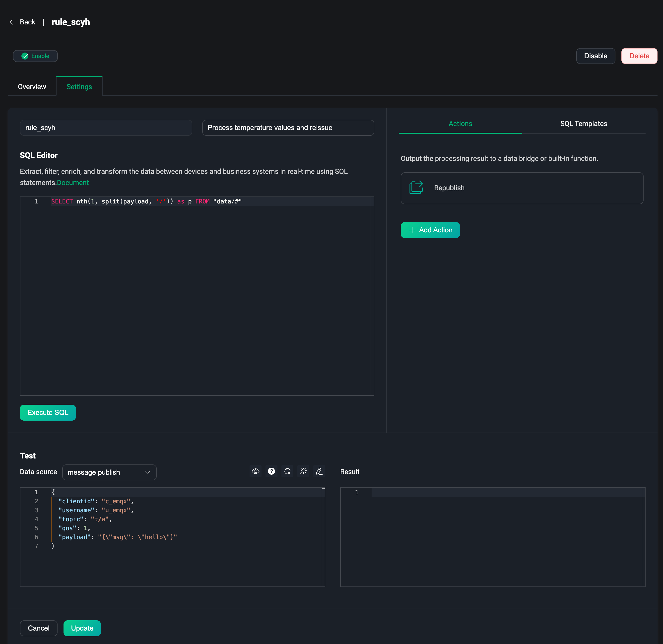Click the plus icon on Add Action
Viewport: 663px width, 644px height.
tap(412, 230)
